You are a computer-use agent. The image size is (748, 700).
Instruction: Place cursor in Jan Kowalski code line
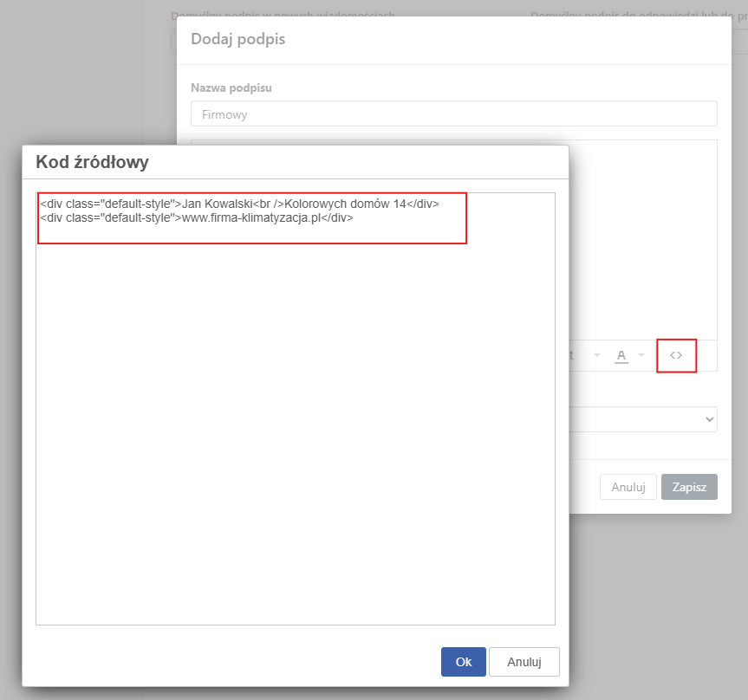coord(239,204)
